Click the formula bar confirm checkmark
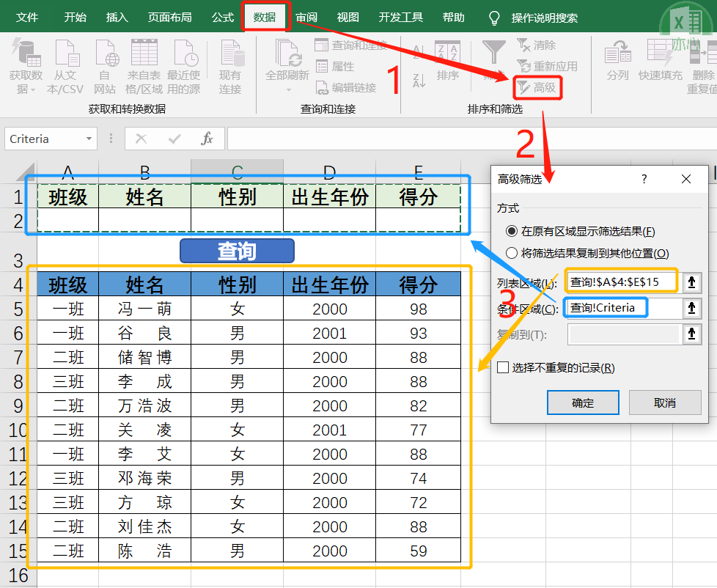717x588 pixels. pos(174,139)
